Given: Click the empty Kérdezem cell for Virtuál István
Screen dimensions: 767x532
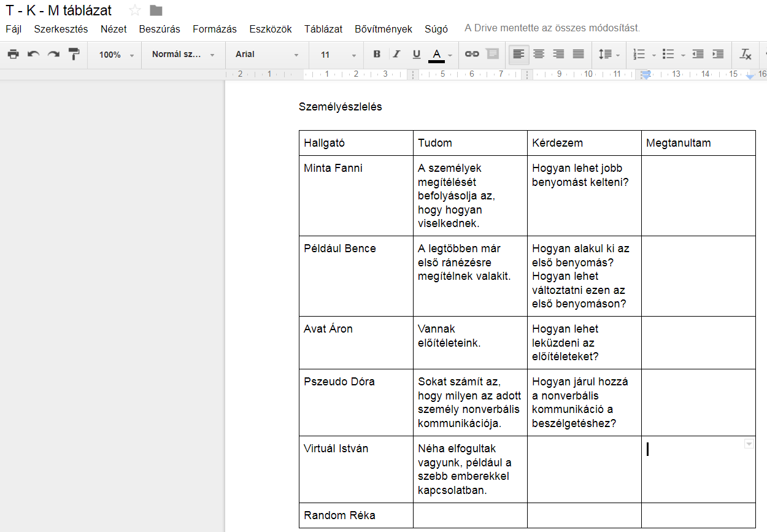Looking at the screenshot, I should tap(584, 469).
